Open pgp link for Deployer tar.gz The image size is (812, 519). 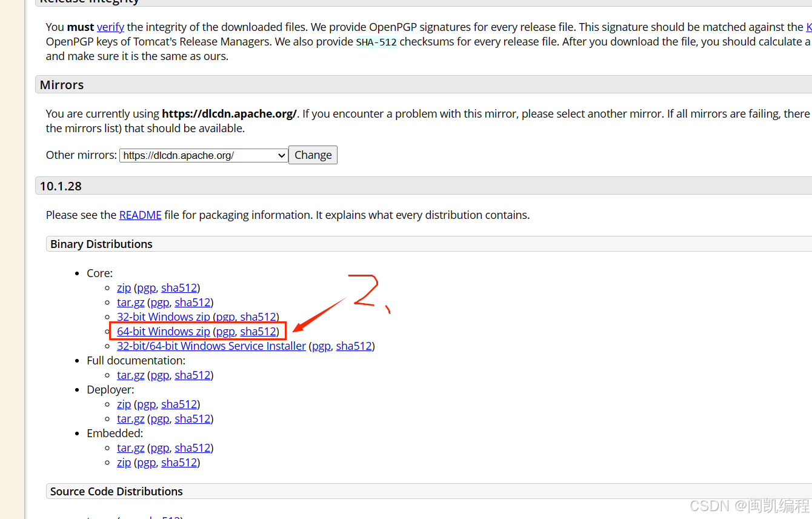coord(159,418)
